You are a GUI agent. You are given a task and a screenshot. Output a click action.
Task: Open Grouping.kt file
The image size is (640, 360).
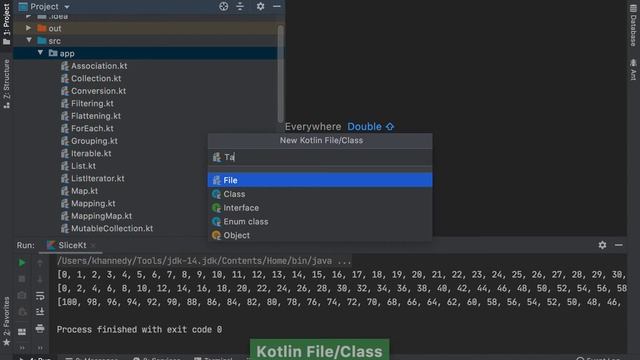pyautogui.click(x=94, y=141)
